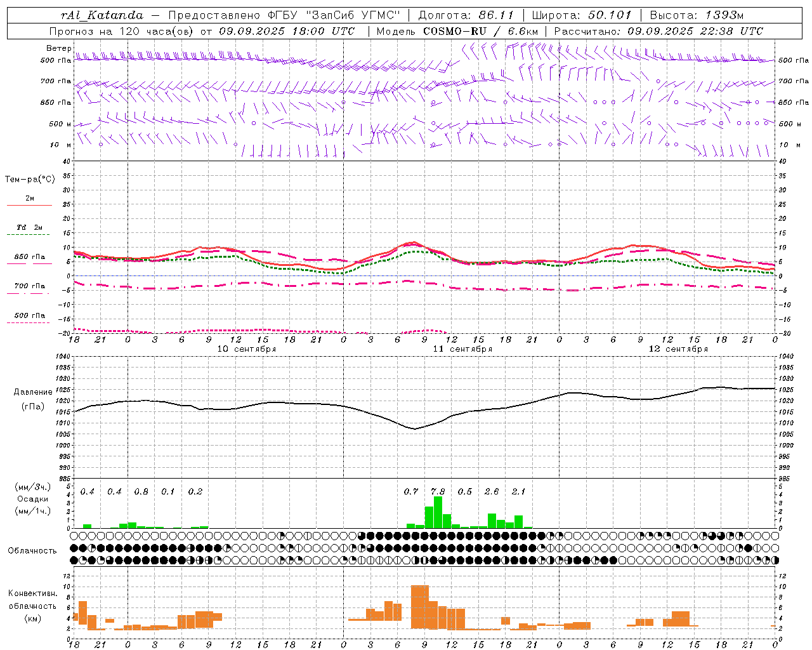812x650 pixels.
Task: Click the station name rAl_Katanda
Action: (x=102, y=15)
